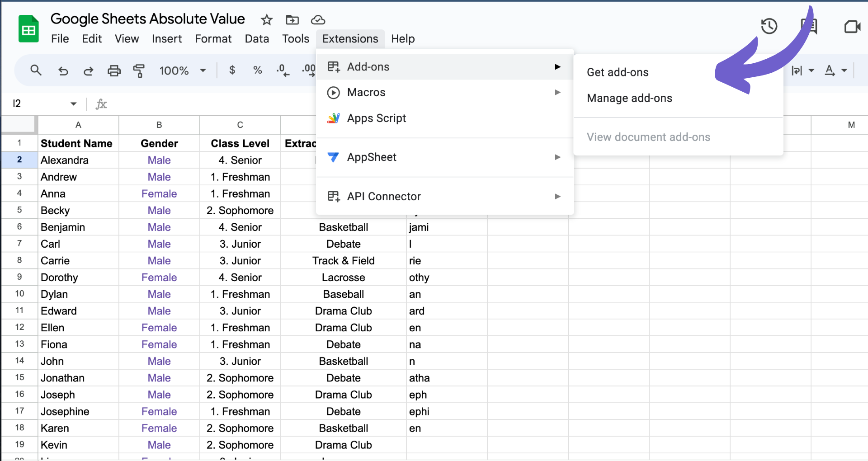Screen dimensions: 868x461
Task: Open the print dialog
Action: point(114,71)
